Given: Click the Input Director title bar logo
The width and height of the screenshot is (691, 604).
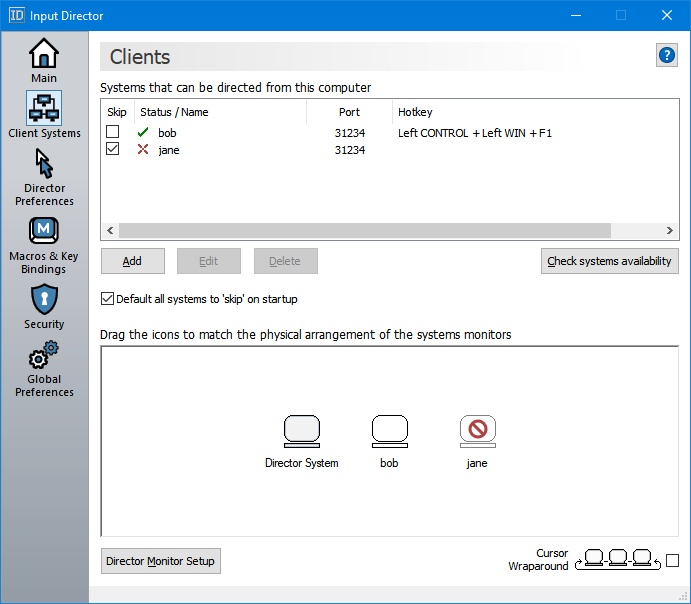Looking at the screenshot, I should click(x=17, y=15).
